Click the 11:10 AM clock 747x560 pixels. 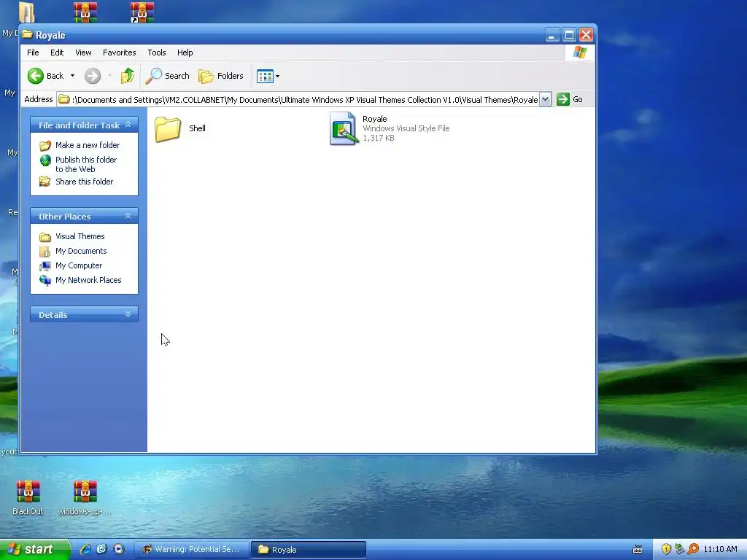click(x=720, y=549)
